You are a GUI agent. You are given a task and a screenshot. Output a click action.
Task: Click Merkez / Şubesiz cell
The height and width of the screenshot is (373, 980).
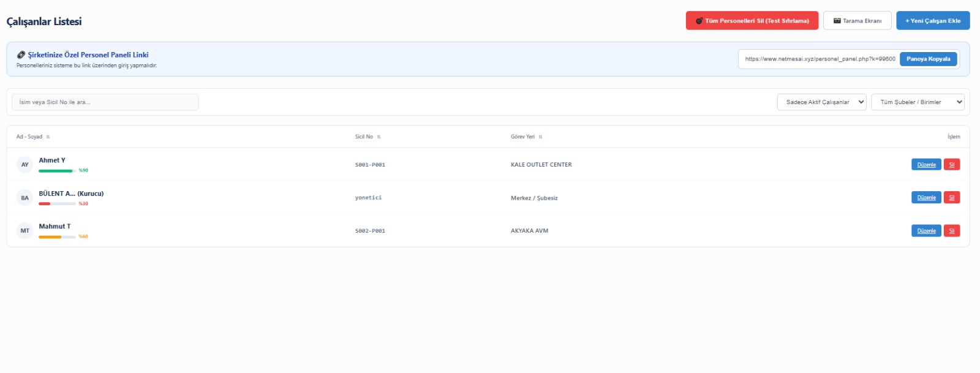tap(534, 198)
